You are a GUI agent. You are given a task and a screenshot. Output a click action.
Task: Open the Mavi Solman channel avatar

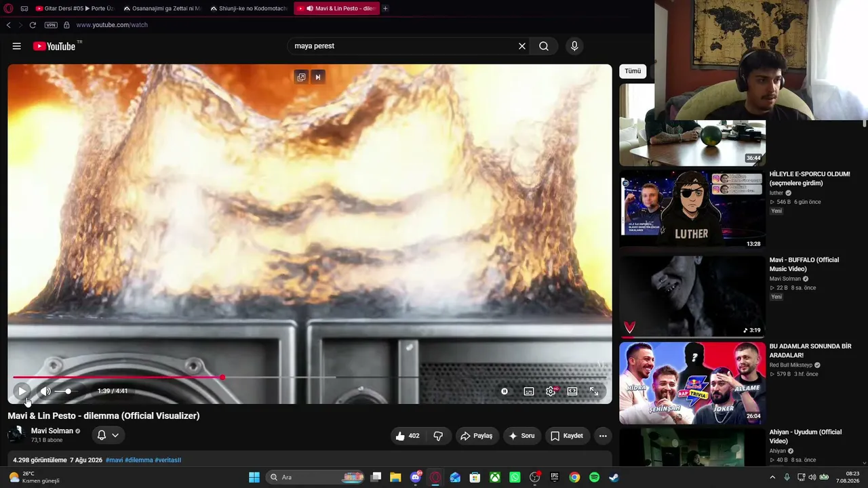16,435
